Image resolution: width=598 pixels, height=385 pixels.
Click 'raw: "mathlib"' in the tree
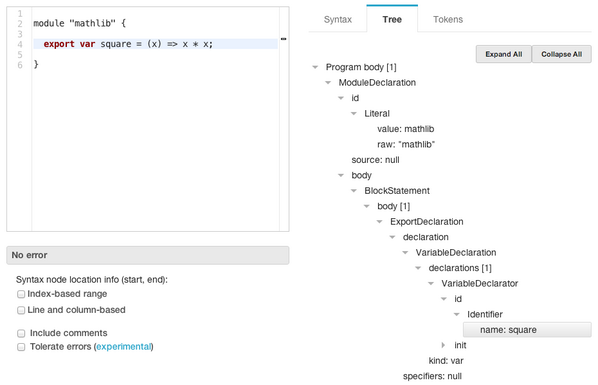pos(406,144)
